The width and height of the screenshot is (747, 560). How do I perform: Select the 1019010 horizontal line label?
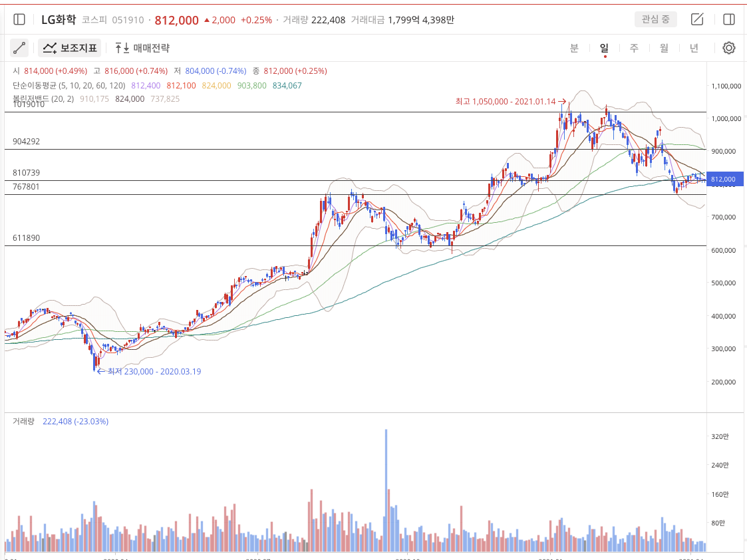click(29, 104)
